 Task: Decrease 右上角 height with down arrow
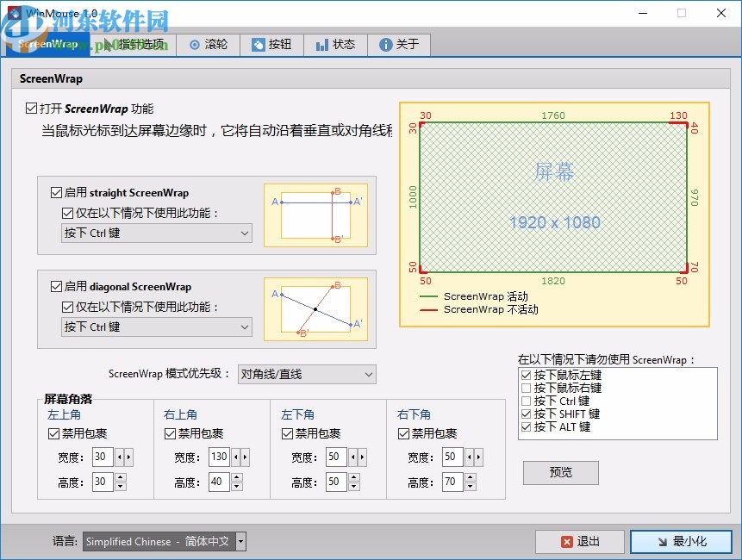click(237, 487)
